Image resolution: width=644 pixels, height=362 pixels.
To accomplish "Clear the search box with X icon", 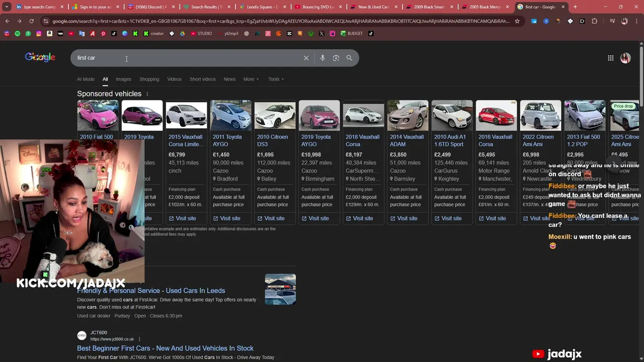I will point(306,58).
